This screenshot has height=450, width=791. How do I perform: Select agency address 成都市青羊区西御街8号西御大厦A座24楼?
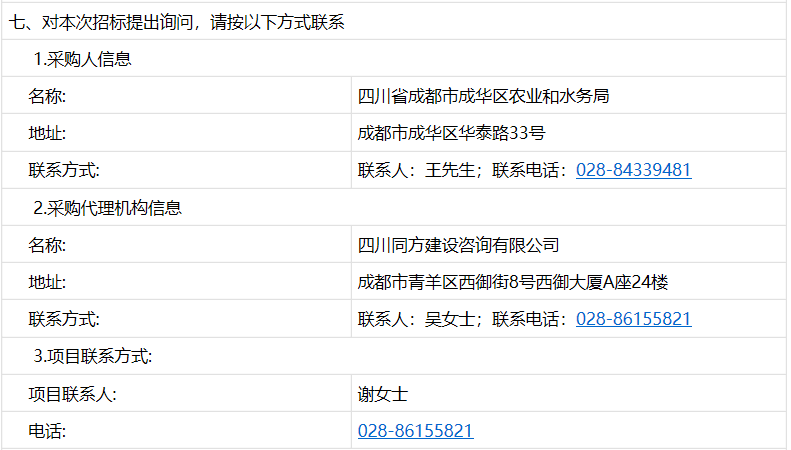pos(513,282)
